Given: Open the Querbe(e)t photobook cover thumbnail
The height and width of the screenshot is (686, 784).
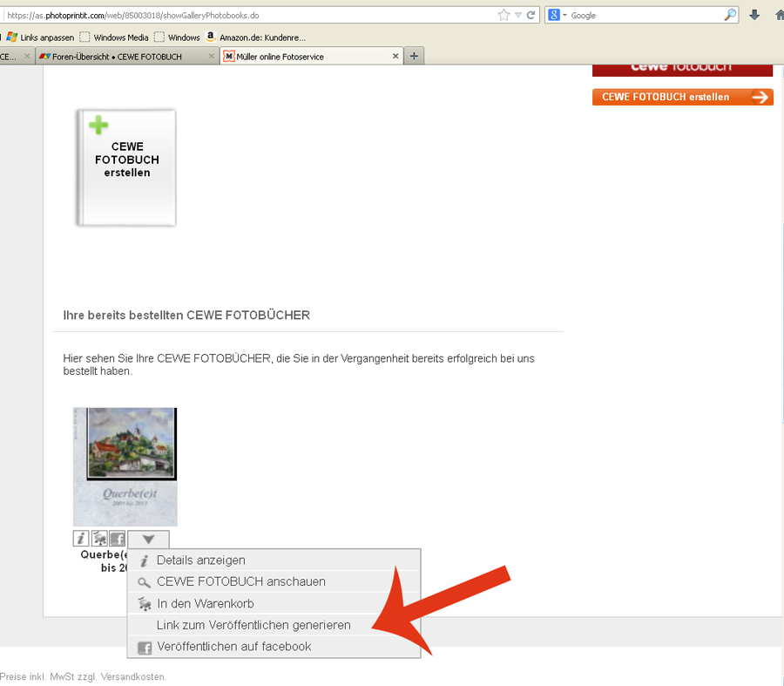Looking at the screenshot, I should click(x=125, y=467).
